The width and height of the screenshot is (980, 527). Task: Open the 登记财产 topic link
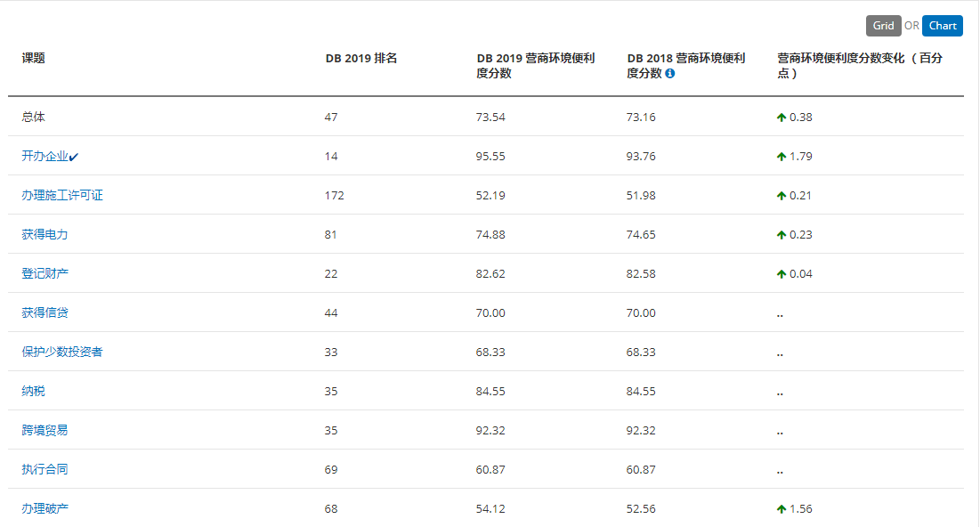(45, 273)
